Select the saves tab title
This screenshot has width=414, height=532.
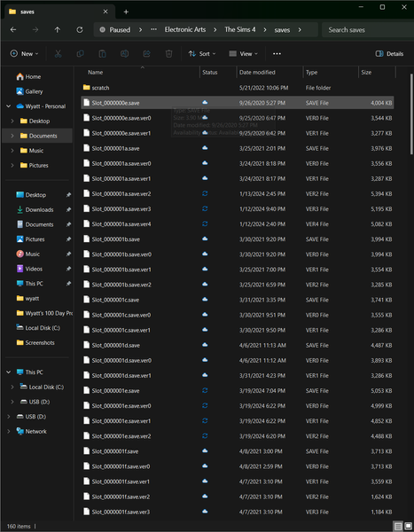[27, 12]
